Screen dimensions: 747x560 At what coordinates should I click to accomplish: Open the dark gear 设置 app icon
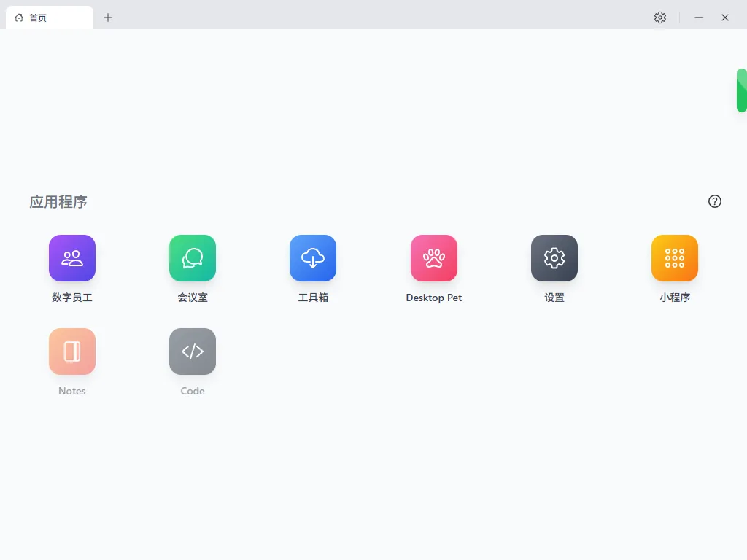(x=554, y=258)
